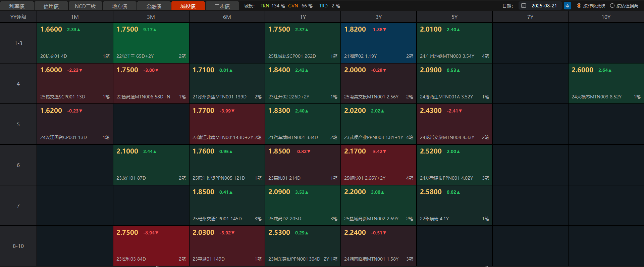Viewport: 644px width, 267px height.
Task: Select the 按昨收涨跌 radio option
Action: (591, 6)
